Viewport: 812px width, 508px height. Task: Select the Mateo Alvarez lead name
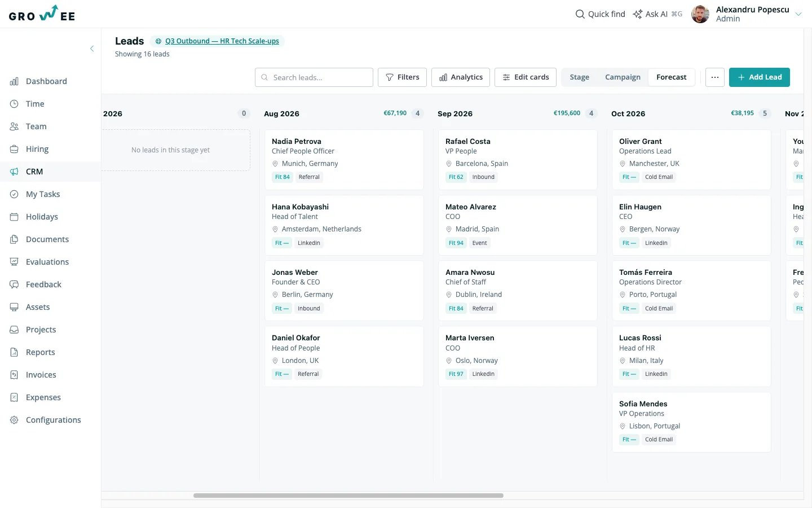(470, 207)
